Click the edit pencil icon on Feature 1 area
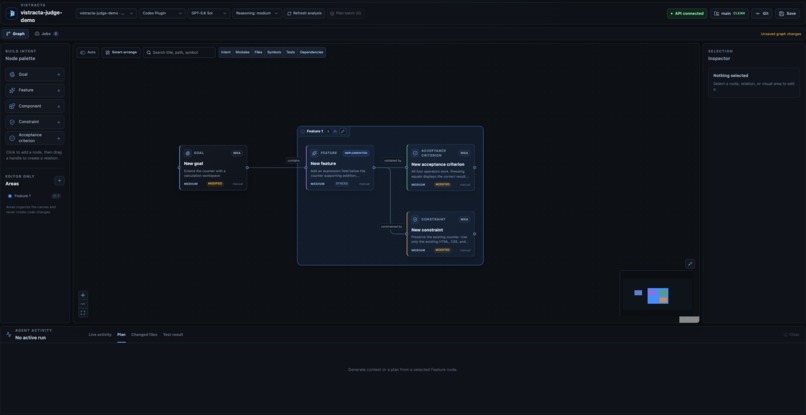Image resolution: width=806 pixels, height=415 pixels. tap(343, 131)
